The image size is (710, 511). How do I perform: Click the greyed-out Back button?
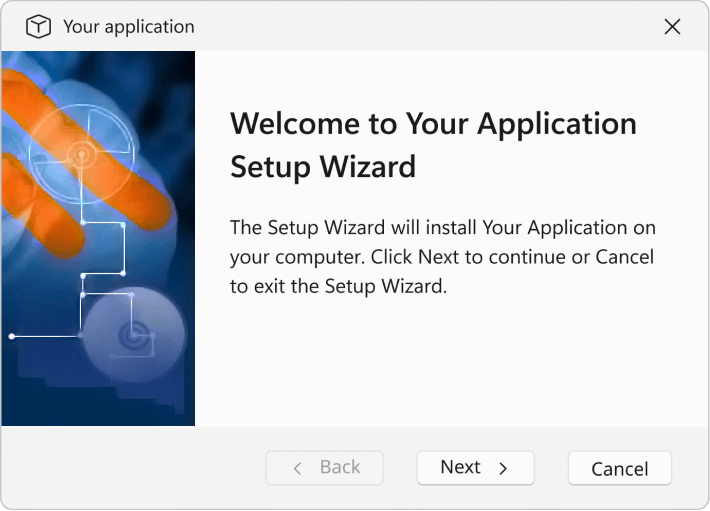325,467
